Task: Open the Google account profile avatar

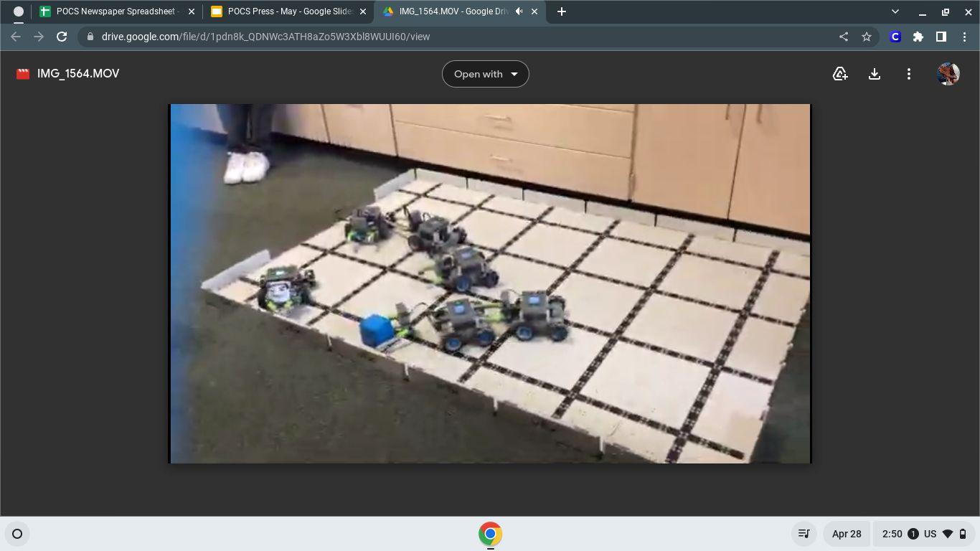Action: (948, 74)
